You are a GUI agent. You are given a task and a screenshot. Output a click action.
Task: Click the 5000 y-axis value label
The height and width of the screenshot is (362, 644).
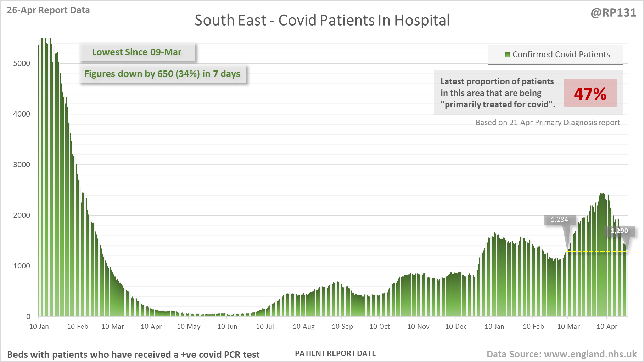22,63
